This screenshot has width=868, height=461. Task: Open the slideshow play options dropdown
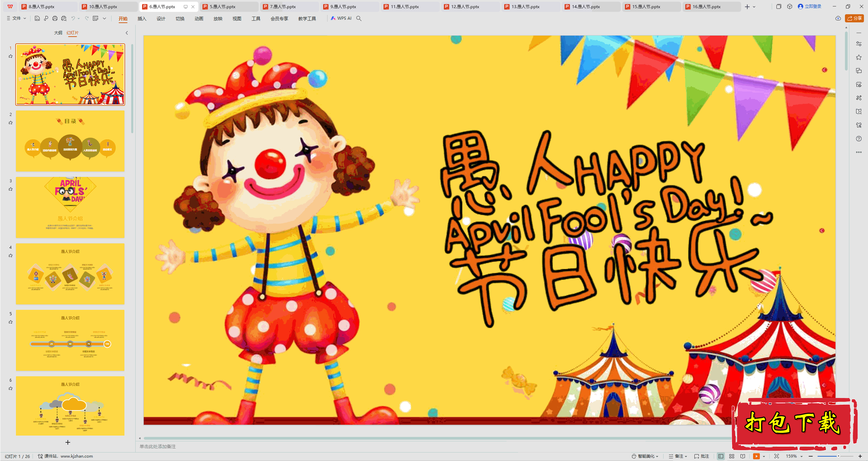pos(764,456)
